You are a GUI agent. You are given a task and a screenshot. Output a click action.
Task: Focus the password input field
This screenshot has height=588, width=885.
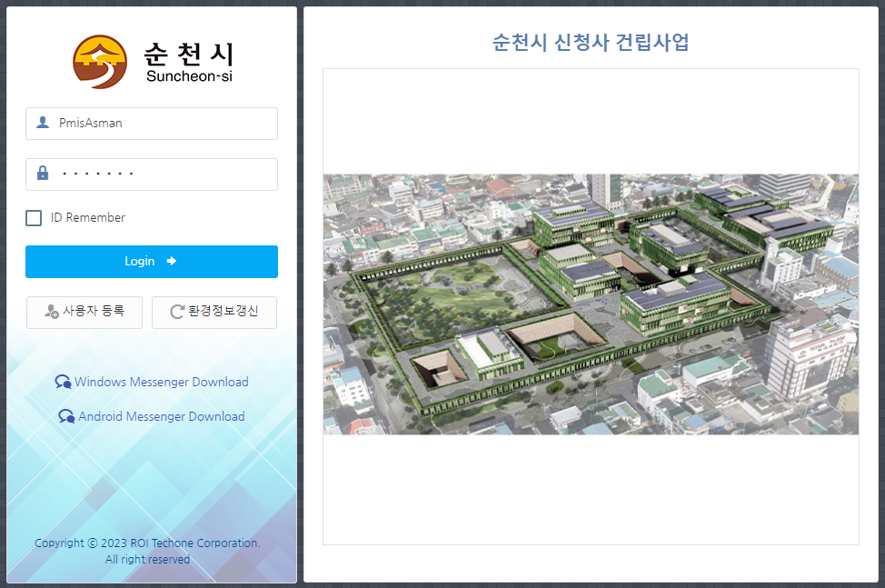pos(151,174)
